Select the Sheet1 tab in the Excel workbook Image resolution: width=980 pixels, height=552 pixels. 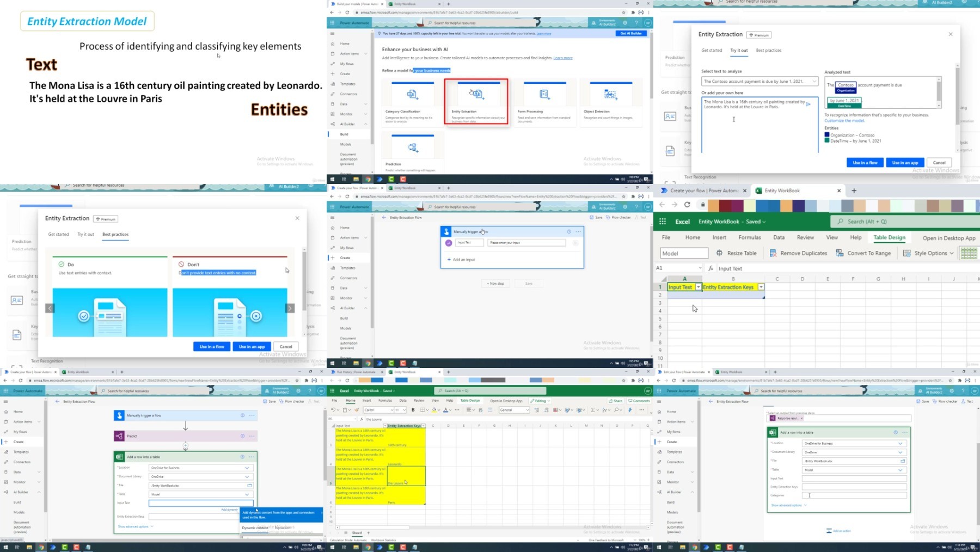pyautogui.click(x=357, y=533)
